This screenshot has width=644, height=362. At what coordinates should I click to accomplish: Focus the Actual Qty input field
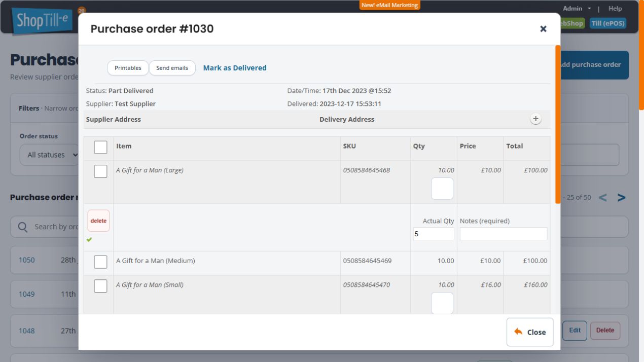[x=434, y=234]
